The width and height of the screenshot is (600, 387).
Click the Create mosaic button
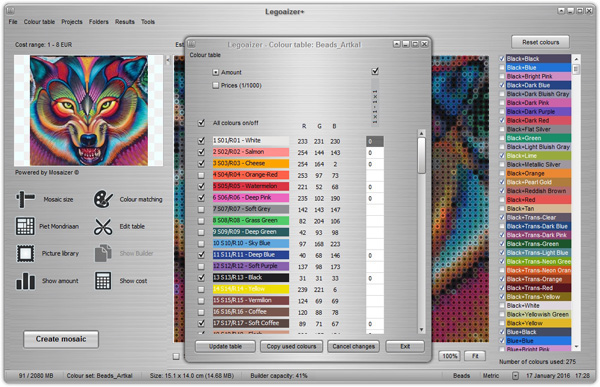coord(61,339)
